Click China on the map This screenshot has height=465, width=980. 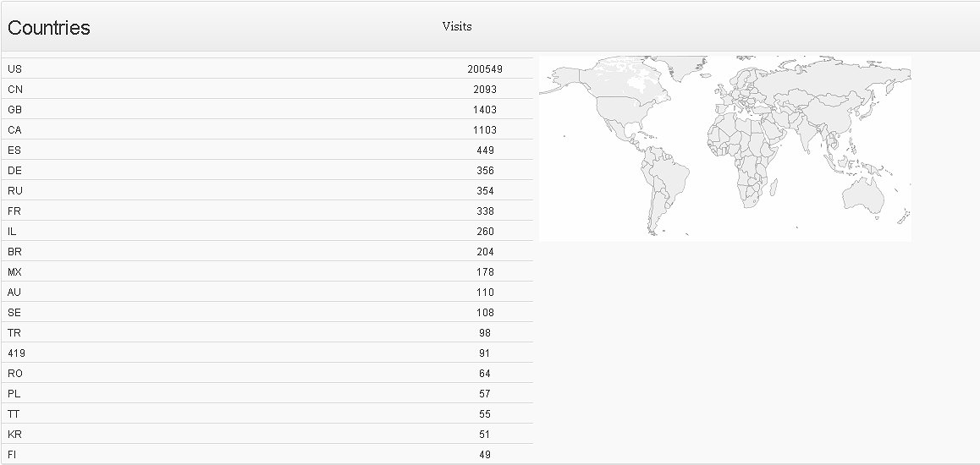point(834,116)
